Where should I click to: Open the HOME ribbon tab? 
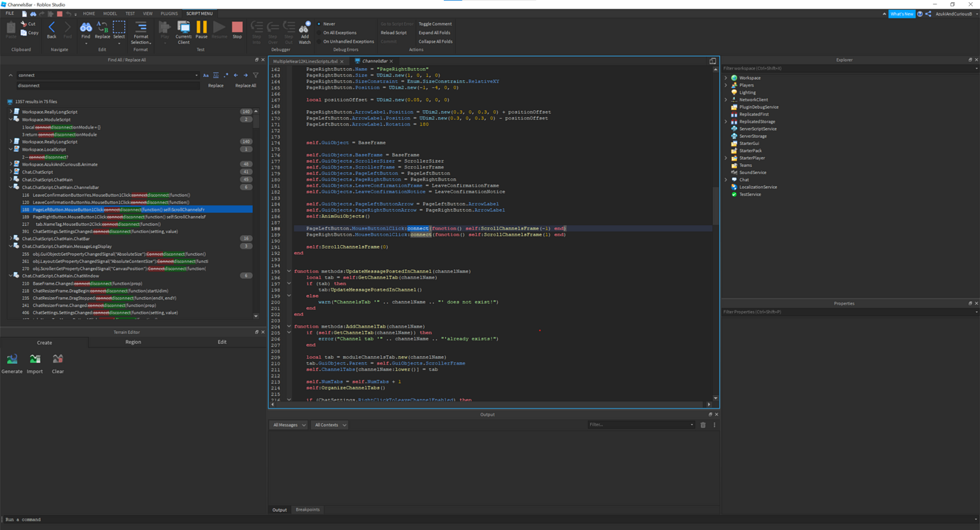tap(89, 13)
